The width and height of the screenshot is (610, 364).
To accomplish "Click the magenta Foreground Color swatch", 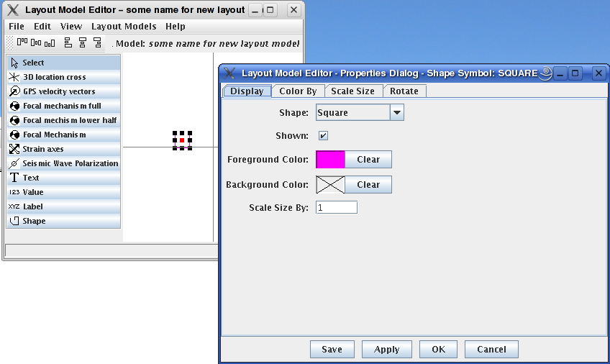I will 331,160.
